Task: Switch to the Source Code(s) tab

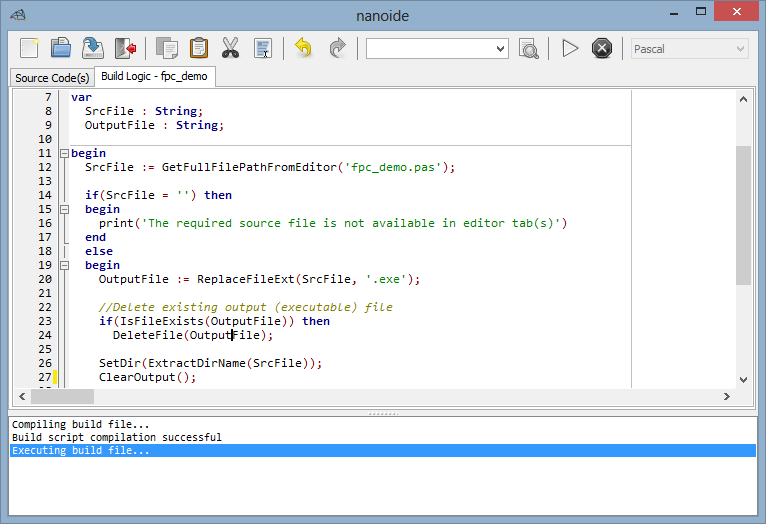Action: (x=52, y=77)
